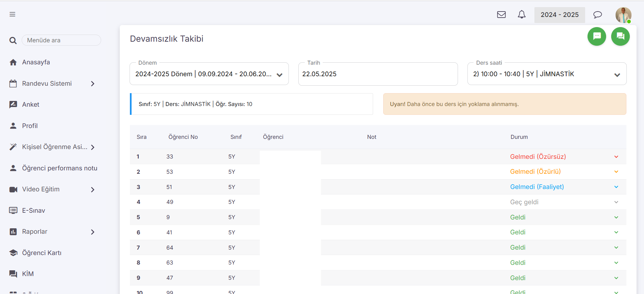Open the speech bubble chat icon
Viewport: 644px width, 294px height.
pyautogui.click(x=598, y=15)
